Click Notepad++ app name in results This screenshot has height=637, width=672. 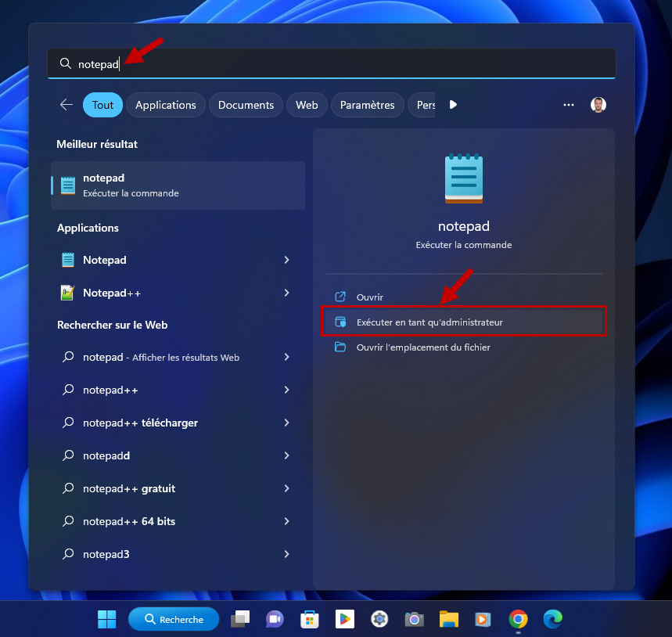[x=111, y=293]
